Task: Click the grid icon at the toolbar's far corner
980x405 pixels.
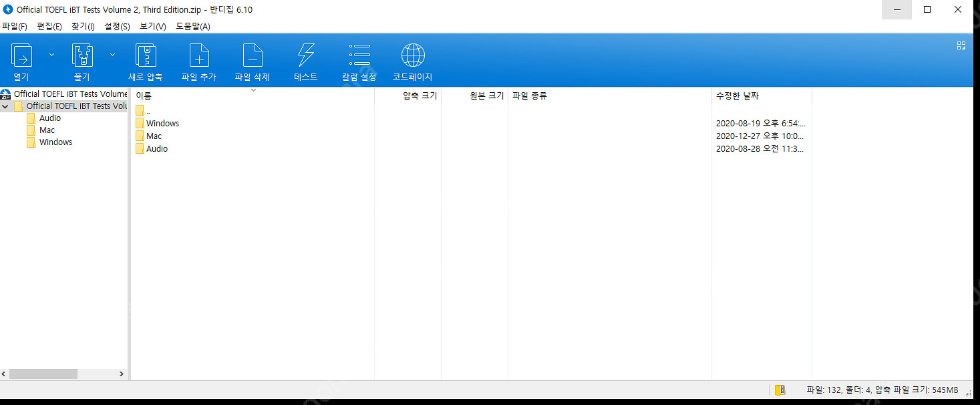Action: click(x=961, y=45)
